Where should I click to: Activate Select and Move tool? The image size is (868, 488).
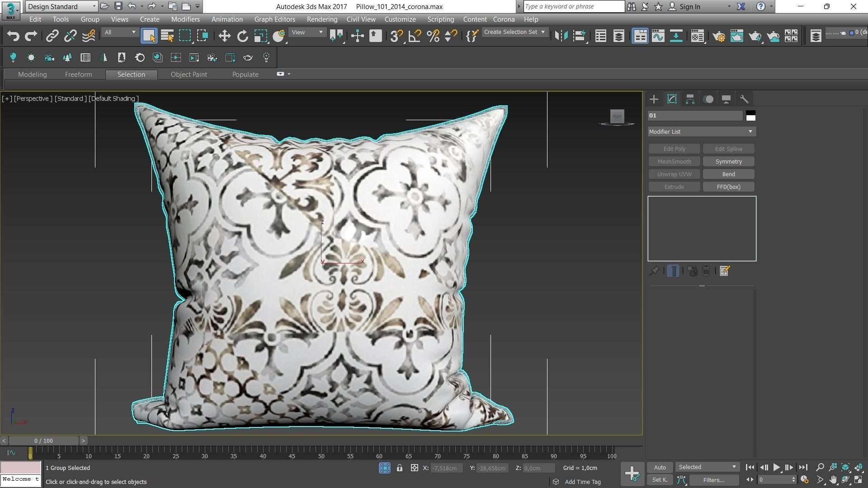[224, 36]
